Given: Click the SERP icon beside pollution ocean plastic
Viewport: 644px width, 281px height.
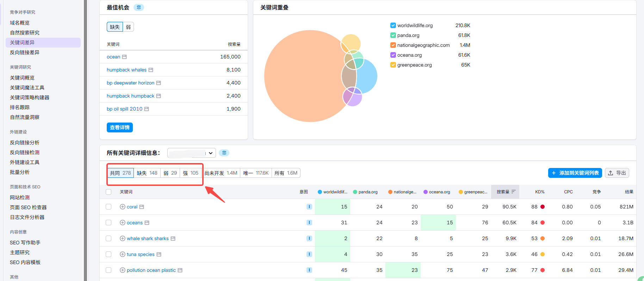Looking at the screenshot, I should [x=180, y=270].
